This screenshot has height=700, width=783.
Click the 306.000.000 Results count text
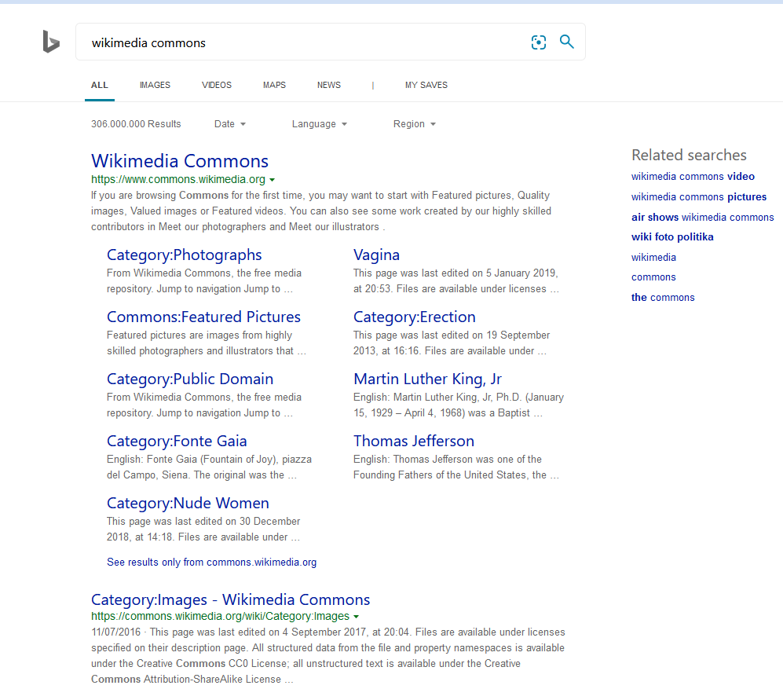pyautogui.click(x=136, y=124)
